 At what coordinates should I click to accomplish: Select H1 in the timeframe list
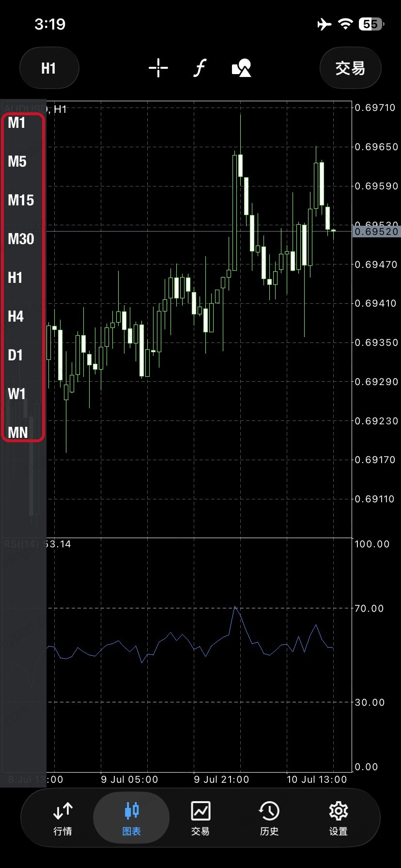coord(15,278)
